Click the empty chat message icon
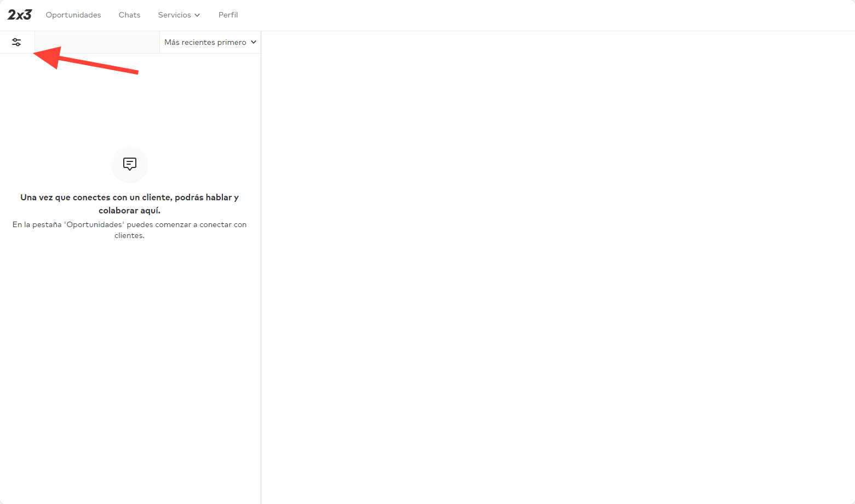The height and width of the screenshot is (504, 855). pos(130,164)
